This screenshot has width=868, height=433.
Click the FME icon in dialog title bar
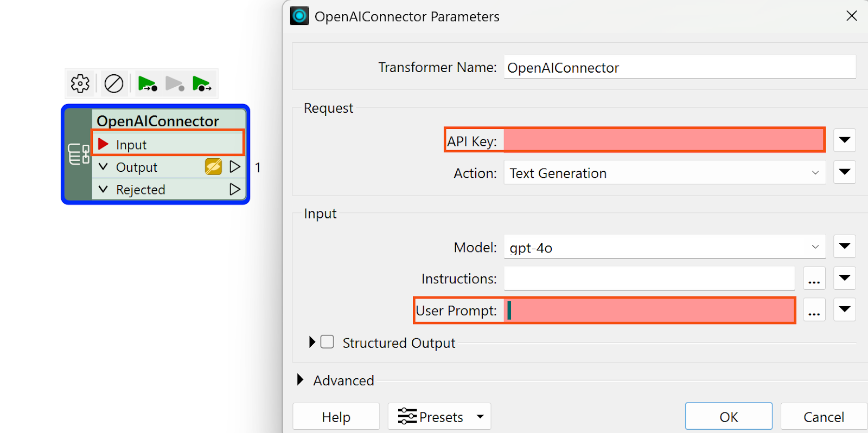tap(299, 16)
